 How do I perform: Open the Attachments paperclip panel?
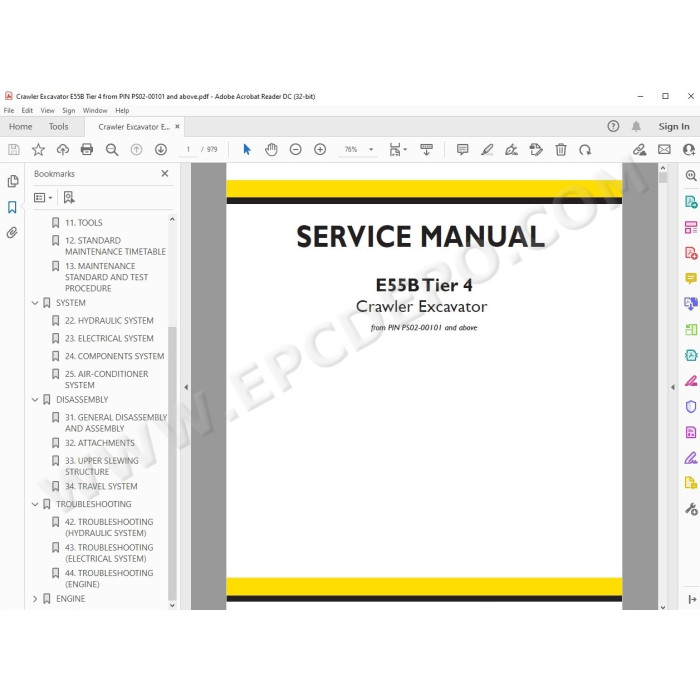coord(12,232)
